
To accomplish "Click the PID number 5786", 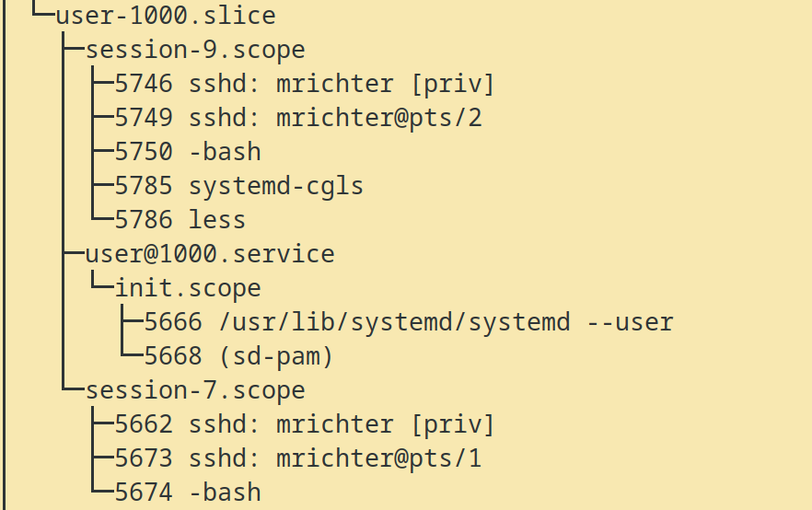I will 144,220.
